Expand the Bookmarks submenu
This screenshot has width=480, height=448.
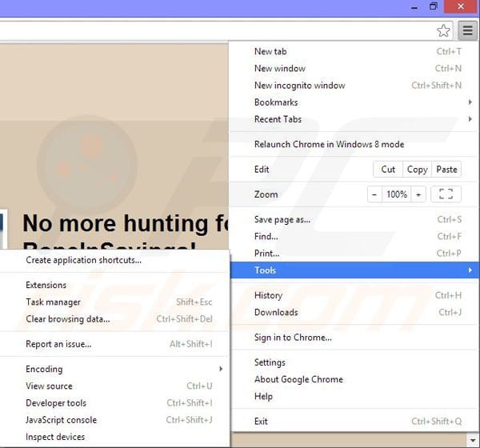pyautogui.click(x=354, y=102)
